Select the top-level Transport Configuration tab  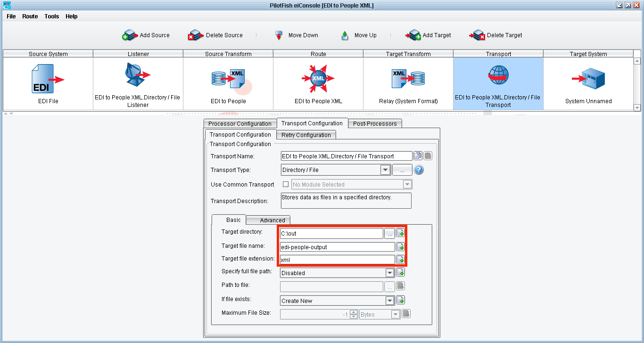pos(312,123)
